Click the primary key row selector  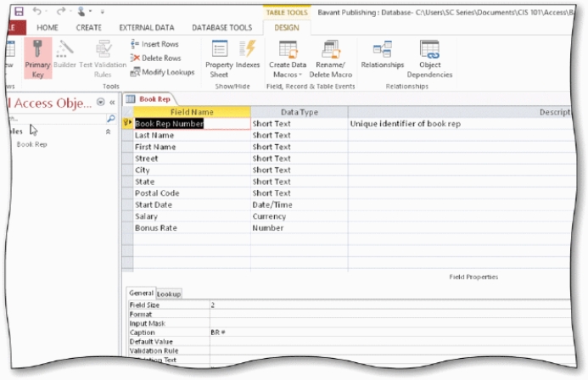[127, 123]
